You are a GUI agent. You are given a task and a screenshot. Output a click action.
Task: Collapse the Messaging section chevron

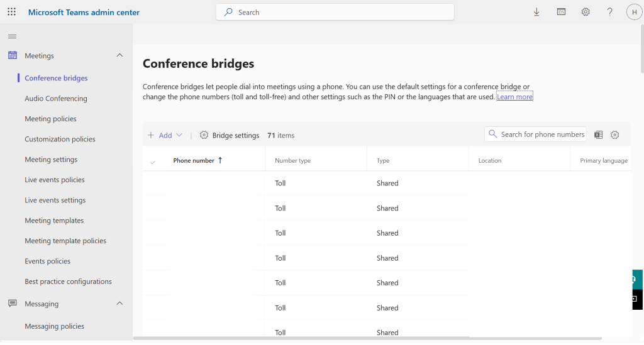point(119,304)
